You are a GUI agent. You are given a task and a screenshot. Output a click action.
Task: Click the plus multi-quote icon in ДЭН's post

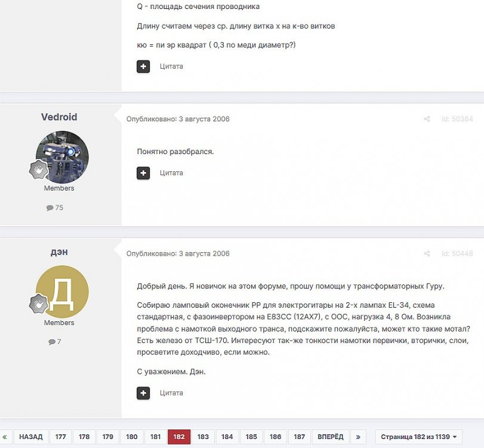pos(143,393)
